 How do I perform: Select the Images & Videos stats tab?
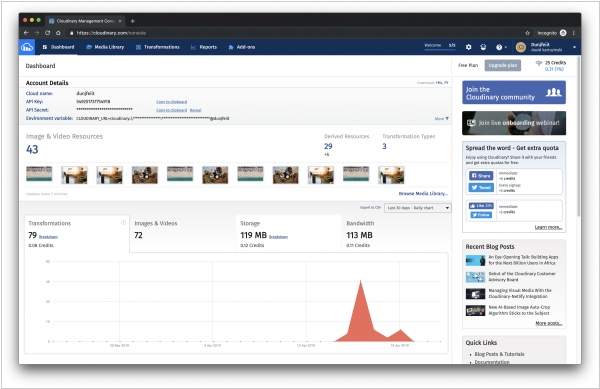(183, 233)
